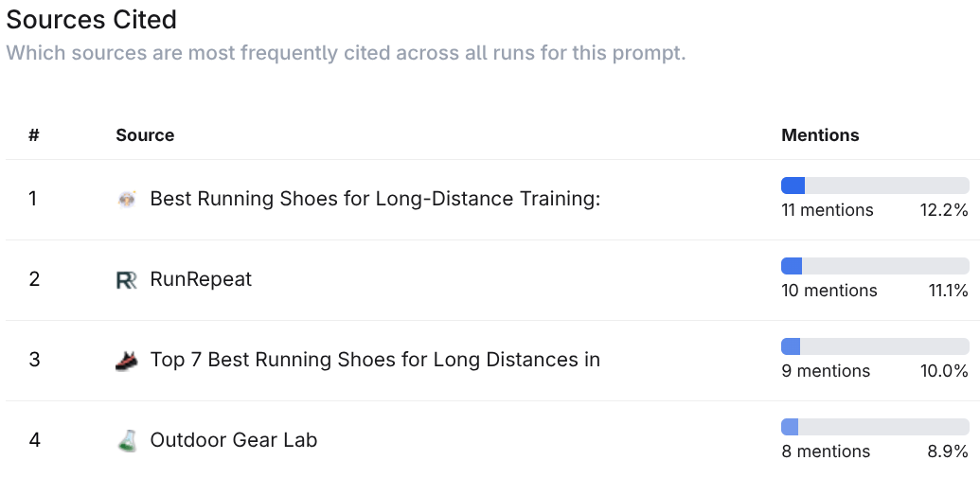Screen dimensions: 980x478
Task: Click the # column header
Action: [x=34, y=135]
